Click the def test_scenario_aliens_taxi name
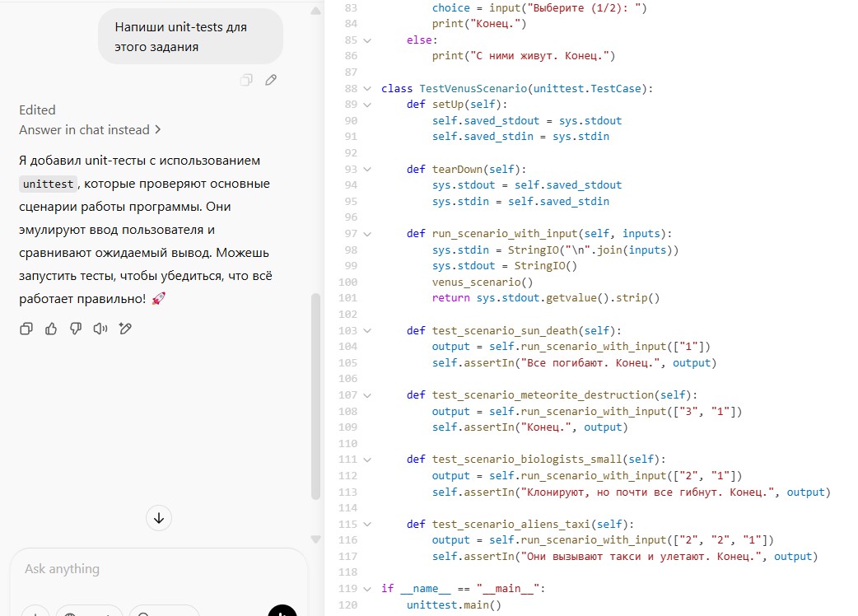Screen dimensions: 858x616 511,525
